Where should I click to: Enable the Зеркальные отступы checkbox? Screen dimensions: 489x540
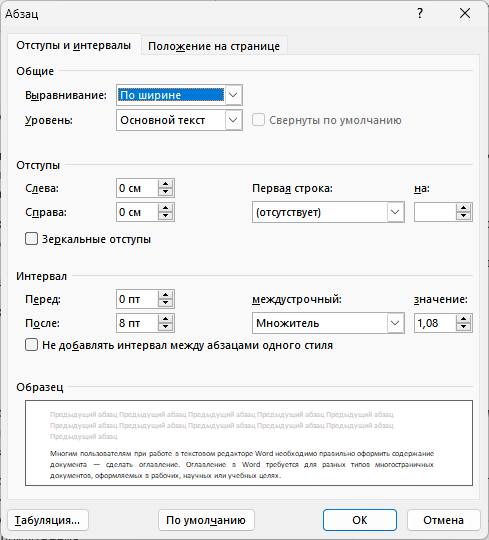tap(31, 239)
